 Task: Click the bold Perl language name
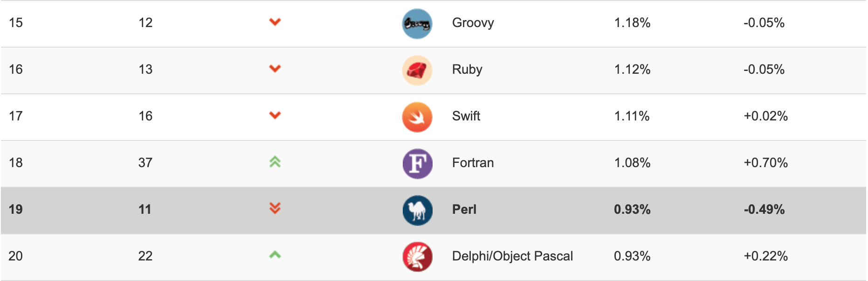tap(464, 210)
